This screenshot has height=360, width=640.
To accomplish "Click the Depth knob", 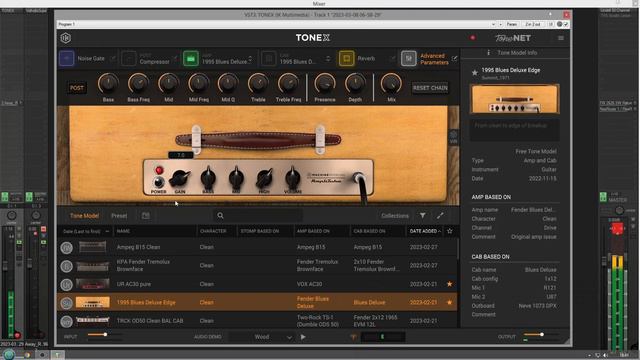I will point(355,84).
